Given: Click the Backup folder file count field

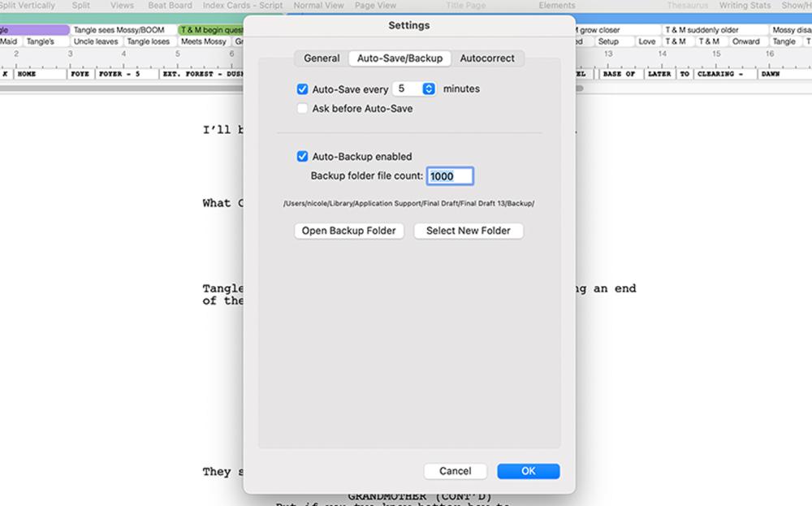Looking at the screenshot, I should (450, 176).
